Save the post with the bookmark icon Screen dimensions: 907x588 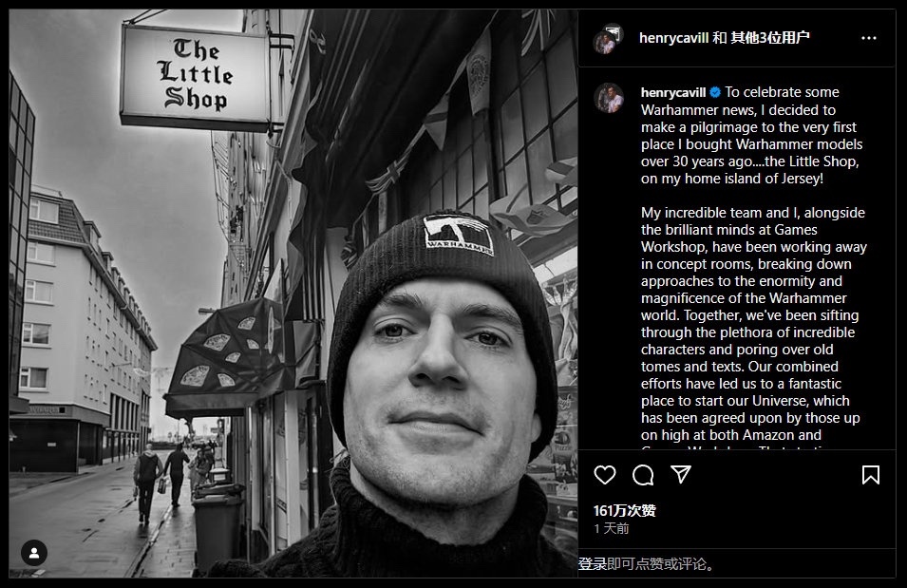(x=871, y=475)
